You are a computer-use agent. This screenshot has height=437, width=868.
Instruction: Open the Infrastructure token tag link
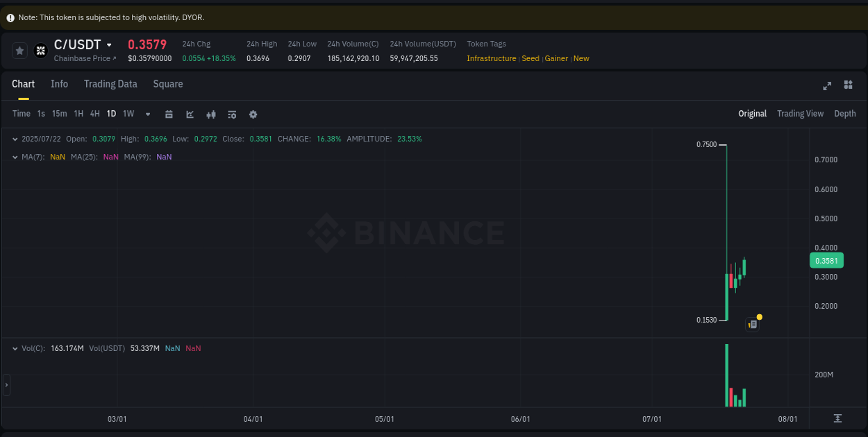[491, 58]
